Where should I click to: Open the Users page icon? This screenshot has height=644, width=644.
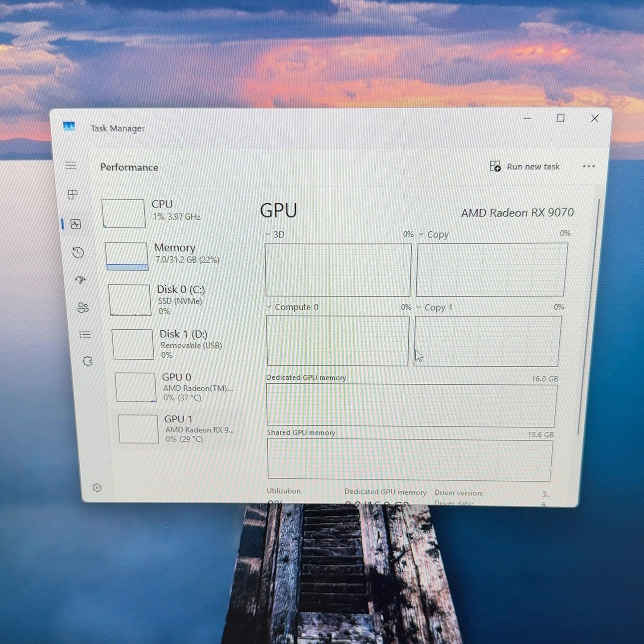83,308
